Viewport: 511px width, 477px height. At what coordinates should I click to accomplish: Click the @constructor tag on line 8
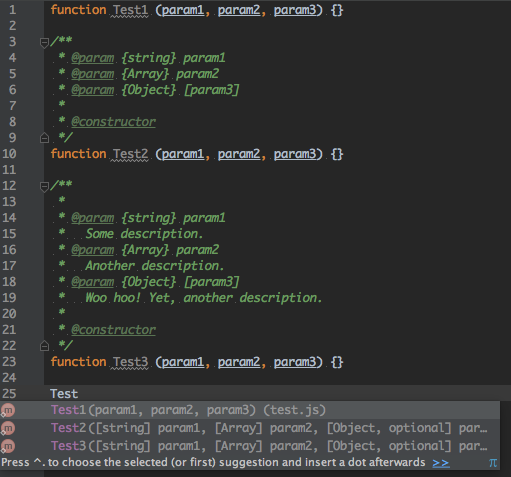[x=113, y=122]
